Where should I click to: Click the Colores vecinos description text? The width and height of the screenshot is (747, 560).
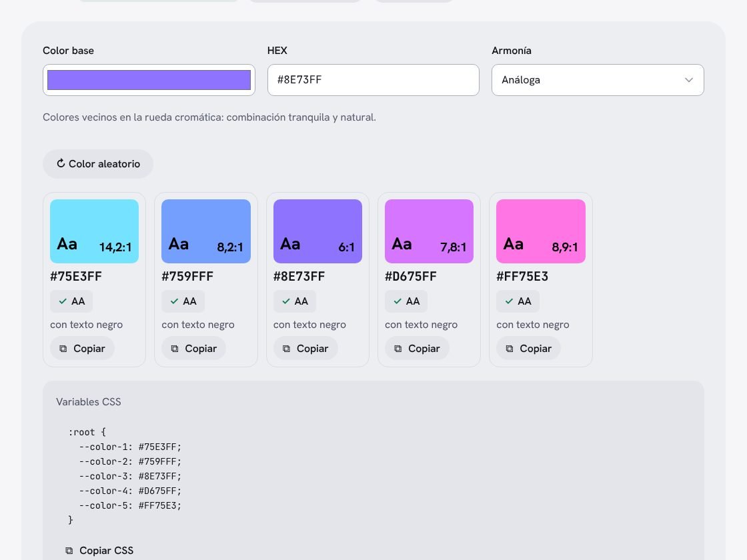pyautogui.click(x=209, y=117)
